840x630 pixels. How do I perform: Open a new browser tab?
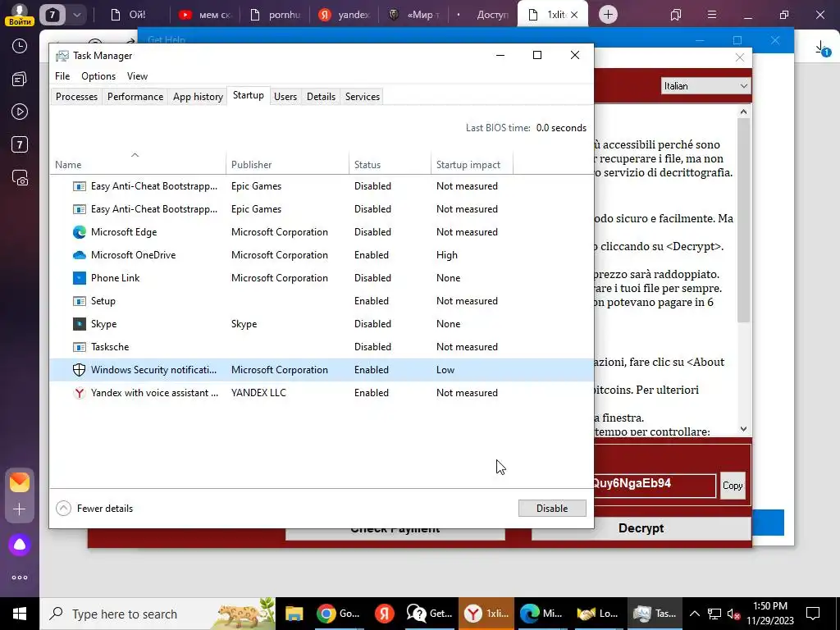click(608, 15)
